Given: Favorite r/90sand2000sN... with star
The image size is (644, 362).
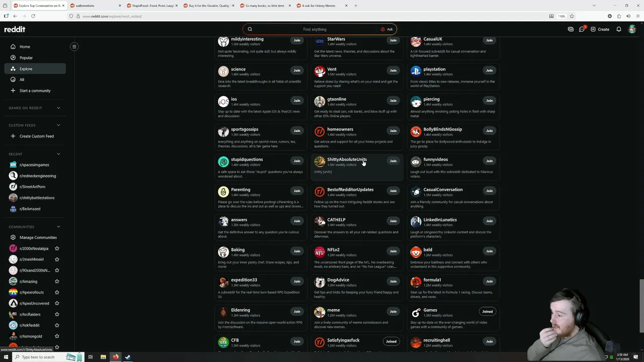Looking at the screenshot, I should point(57,270).
